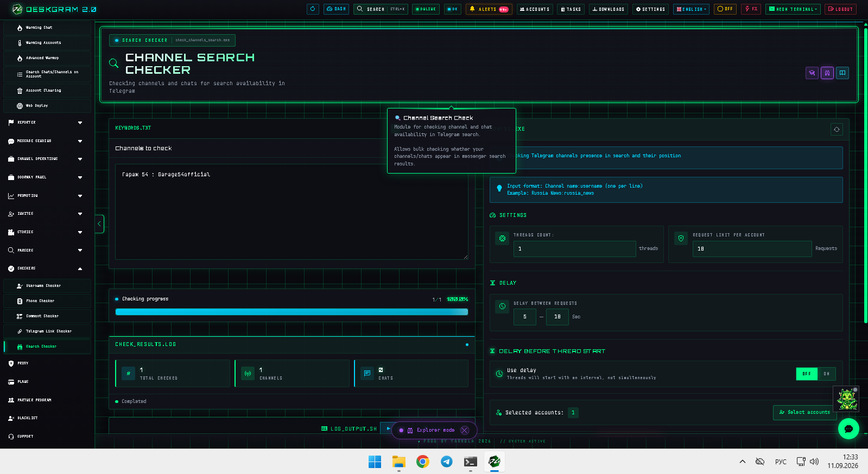Open Settings in the top bar
This screenshot has width=868, height=474.
coord(650,9)
